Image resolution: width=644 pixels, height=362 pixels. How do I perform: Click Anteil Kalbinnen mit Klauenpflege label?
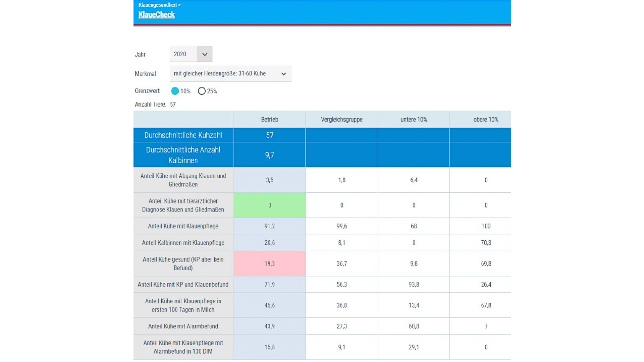pyautogui.click(x=183, y=243)
